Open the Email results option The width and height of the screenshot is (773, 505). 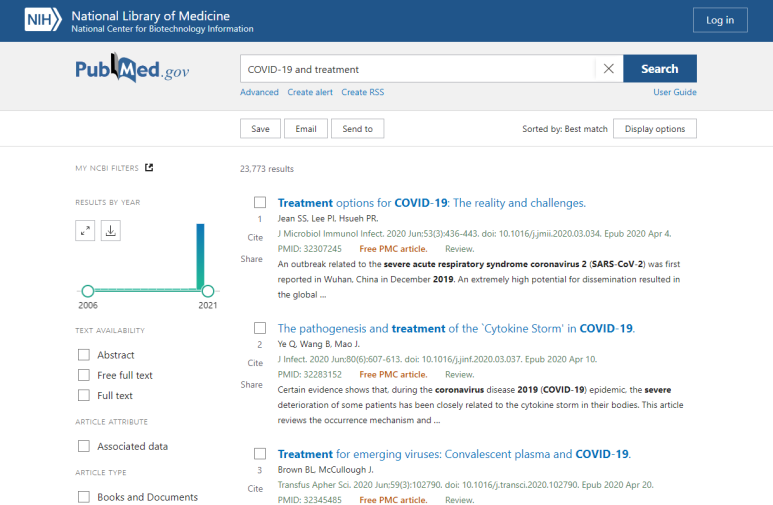(306, 129)
